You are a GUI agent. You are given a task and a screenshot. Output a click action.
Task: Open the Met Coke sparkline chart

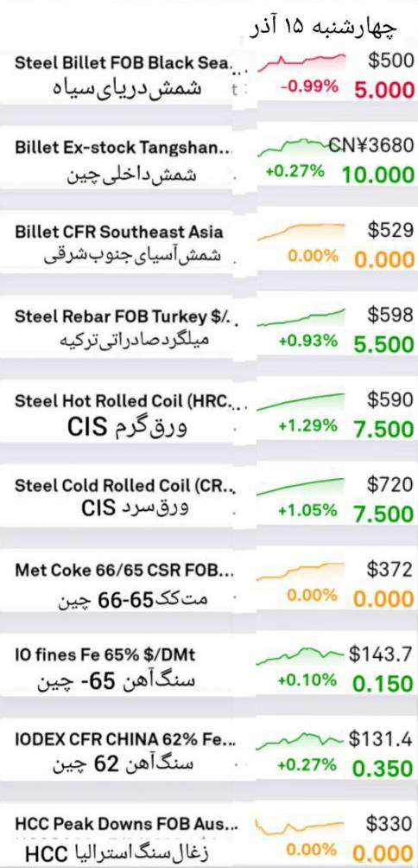click(301, 571)
